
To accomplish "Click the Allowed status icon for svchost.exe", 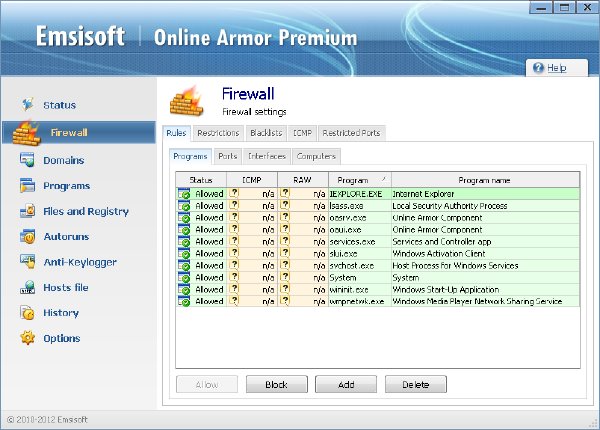I will 184,265.
